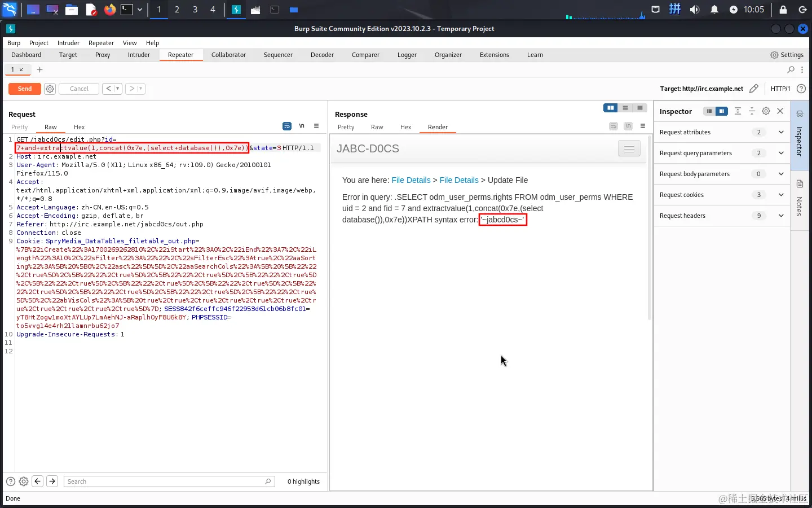Switch Response view to Raw
Viewport: 812px width, 508px height.
(377, 127)
